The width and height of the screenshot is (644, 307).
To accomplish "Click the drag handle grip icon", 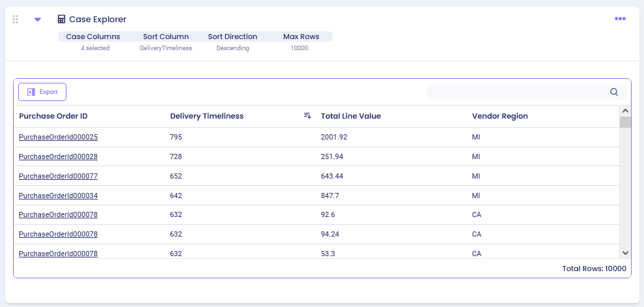I will (16, 20).
